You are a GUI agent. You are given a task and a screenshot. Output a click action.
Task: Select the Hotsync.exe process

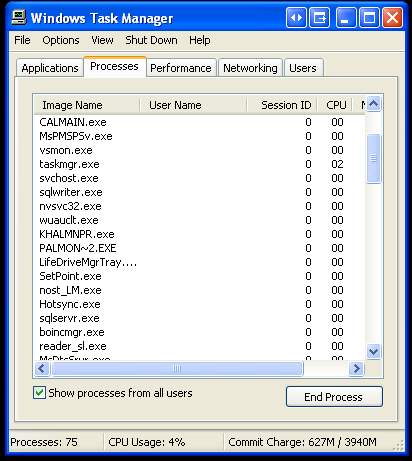point(199,304)
